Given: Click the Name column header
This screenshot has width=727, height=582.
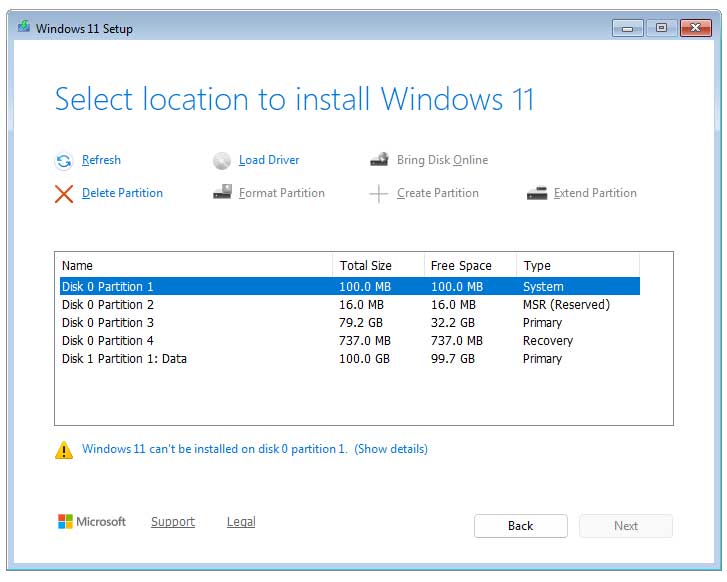Looking at the screenshot, I should (196, 266).
